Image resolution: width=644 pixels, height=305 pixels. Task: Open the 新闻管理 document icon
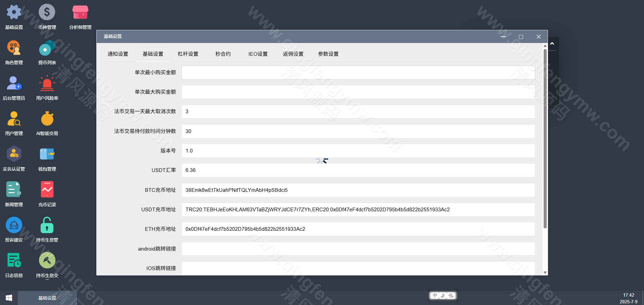14,190
